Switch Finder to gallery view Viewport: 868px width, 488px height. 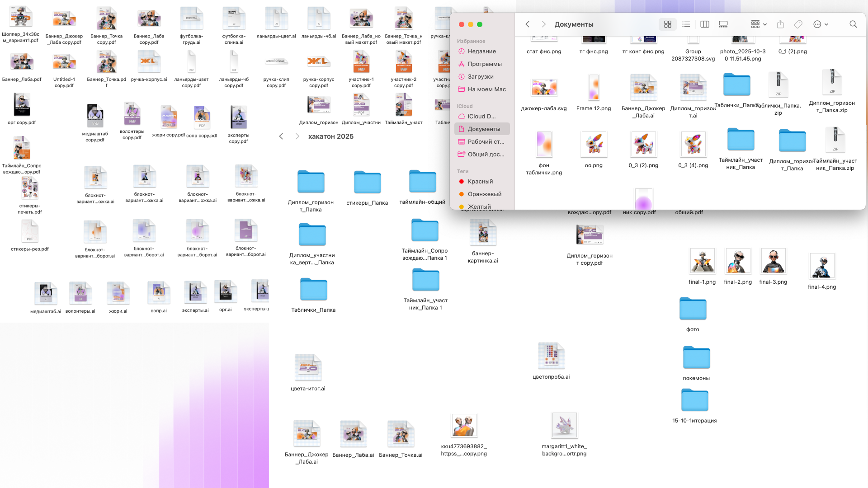pos(723,24)
